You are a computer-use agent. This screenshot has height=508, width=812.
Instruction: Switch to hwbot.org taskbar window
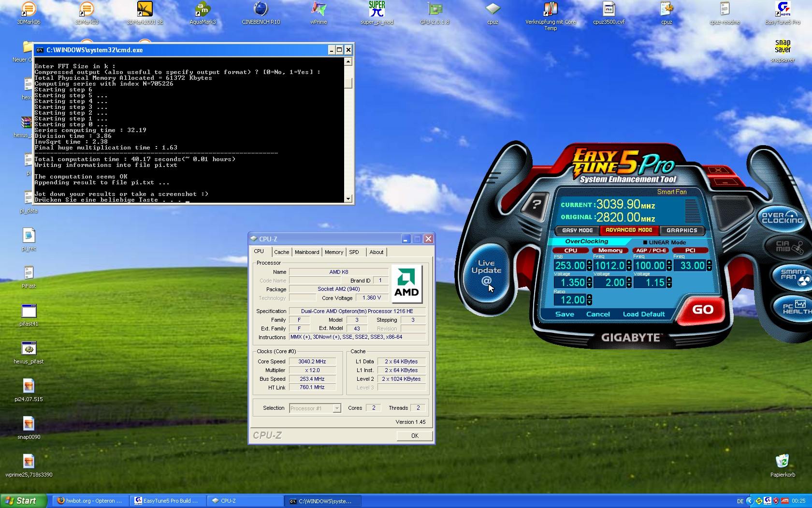(90, 501)
